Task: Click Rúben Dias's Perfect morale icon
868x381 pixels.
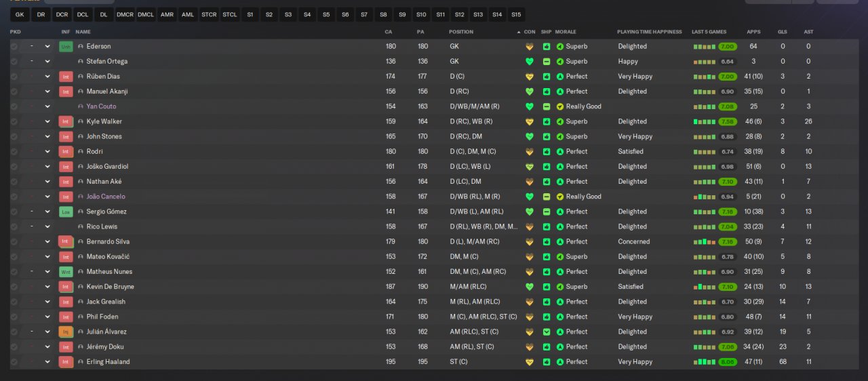Action: click(560, 77)
